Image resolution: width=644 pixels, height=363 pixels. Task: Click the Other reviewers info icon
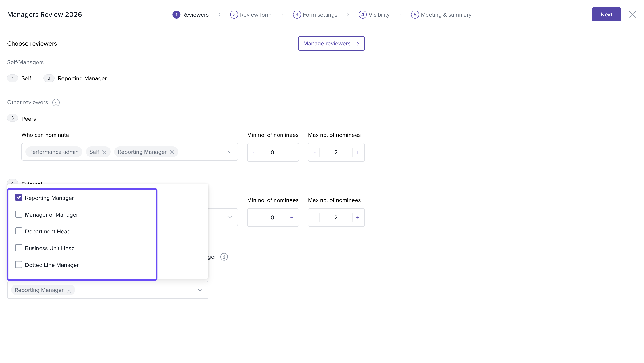[56, 102]
